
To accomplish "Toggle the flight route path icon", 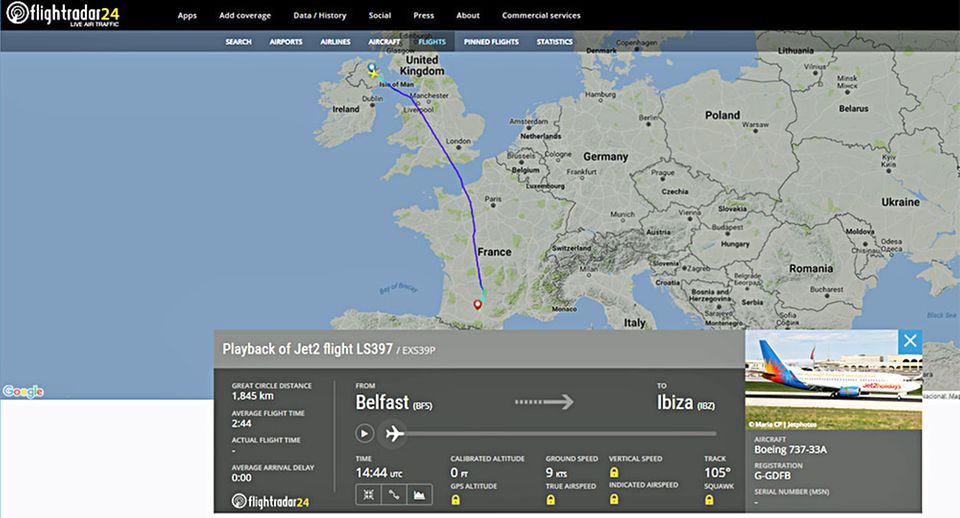I will [394, 493].
